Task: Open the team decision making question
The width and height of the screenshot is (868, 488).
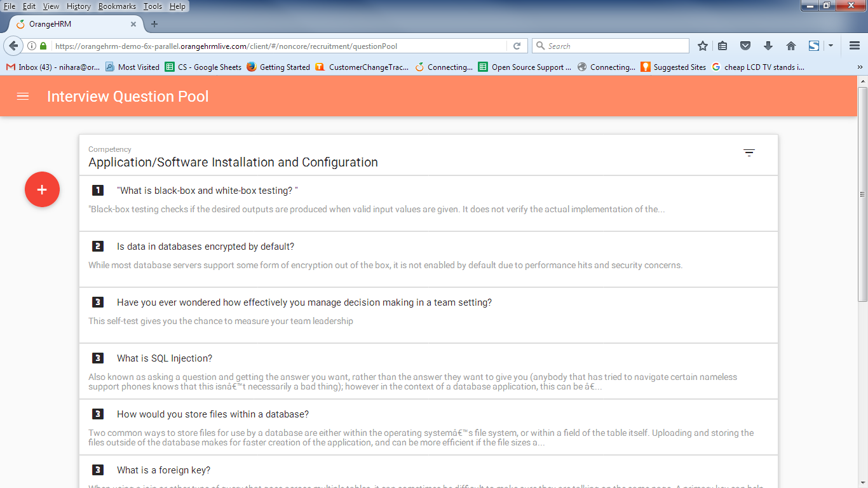Action: 304,302
